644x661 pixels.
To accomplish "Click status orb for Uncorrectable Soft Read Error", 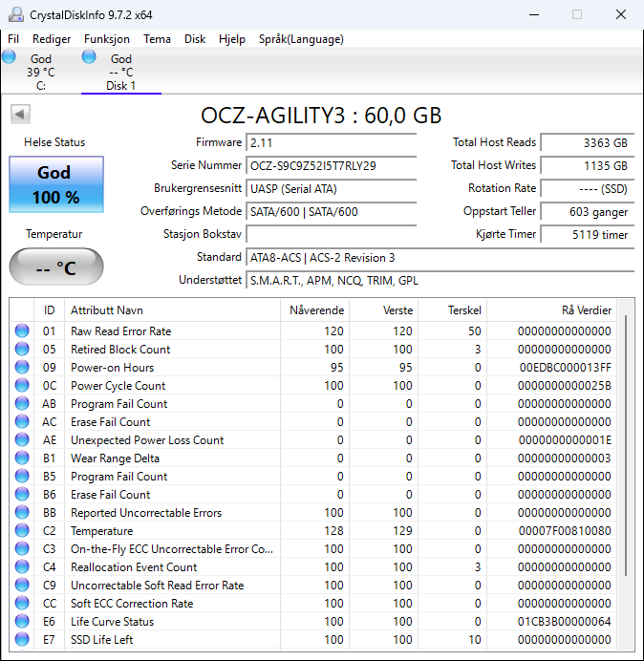I will pos(22,585).
